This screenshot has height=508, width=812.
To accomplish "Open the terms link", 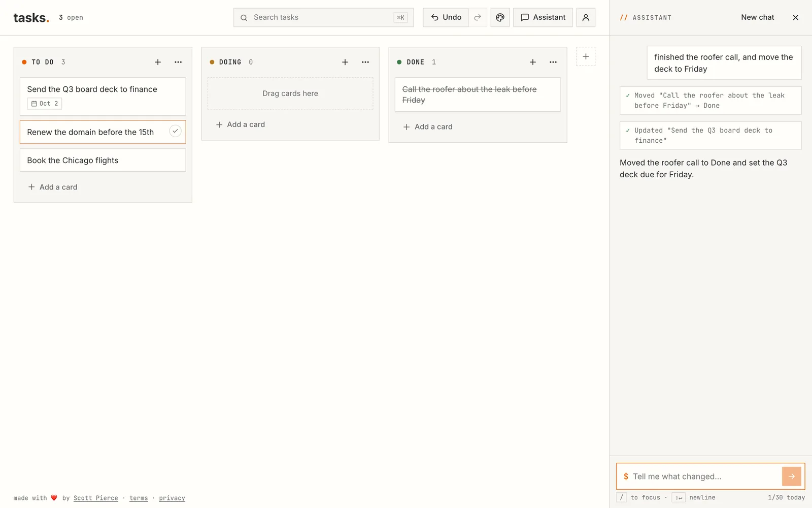I will point(139,498).
